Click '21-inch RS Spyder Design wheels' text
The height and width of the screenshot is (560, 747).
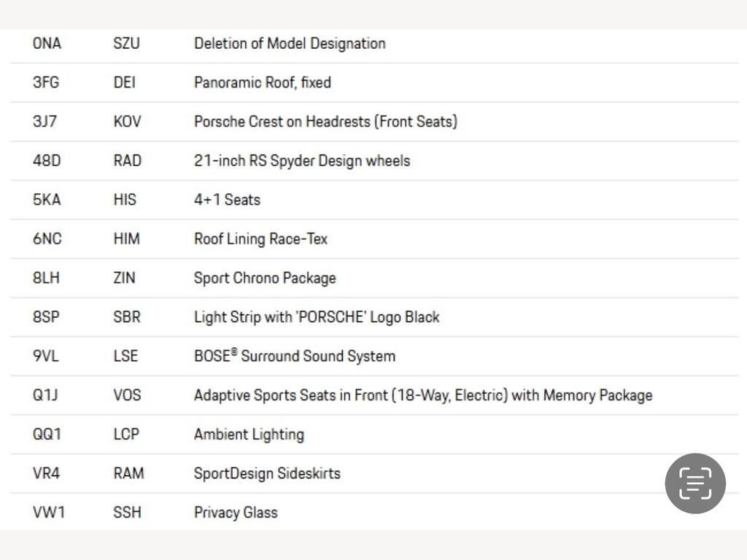[x=302, y=161]
